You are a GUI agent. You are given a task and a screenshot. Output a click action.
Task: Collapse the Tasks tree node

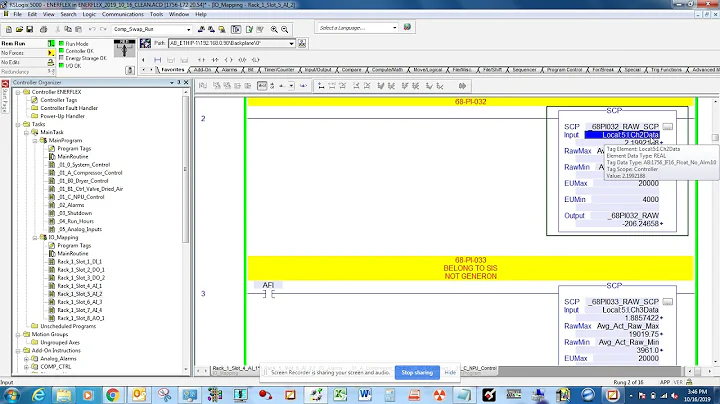18,124
